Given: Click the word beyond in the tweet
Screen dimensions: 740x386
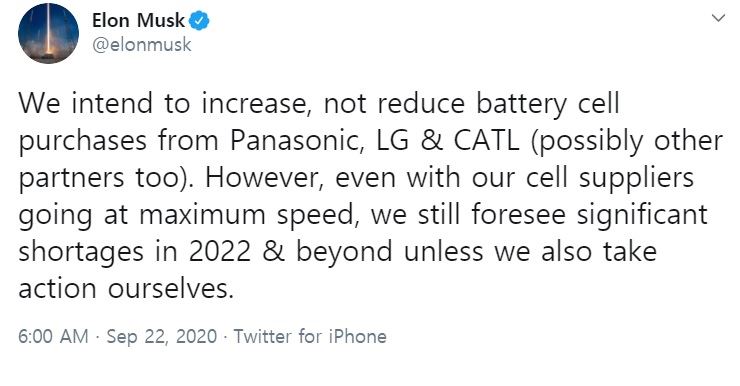Looking at the screenshot, I should (x=344, y=252).
